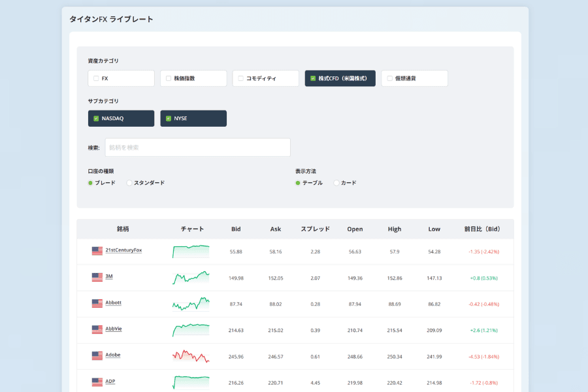The image size is (588, 392).
Task: Open the AbbVie symbol link
Action: click(x=113, y=329)
